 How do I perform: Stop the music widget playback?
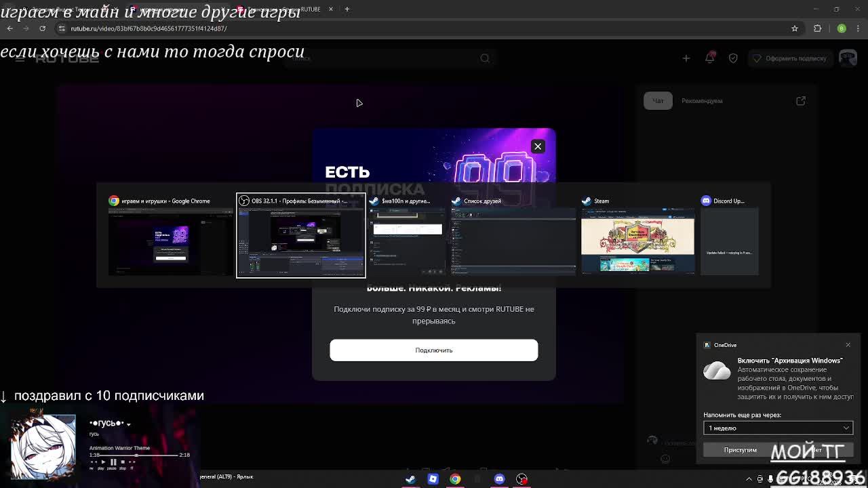pyautogui.click(x=122, y=462)
